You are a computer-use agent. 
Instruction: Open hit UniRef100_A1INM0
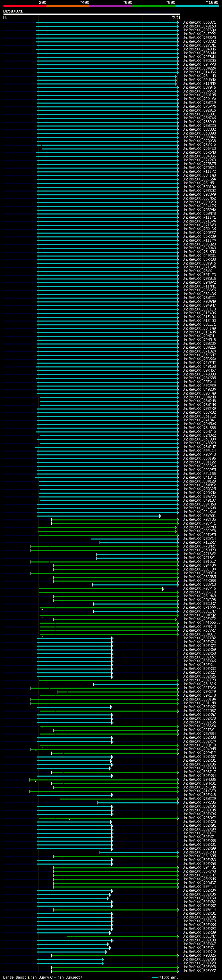point(199,84)
